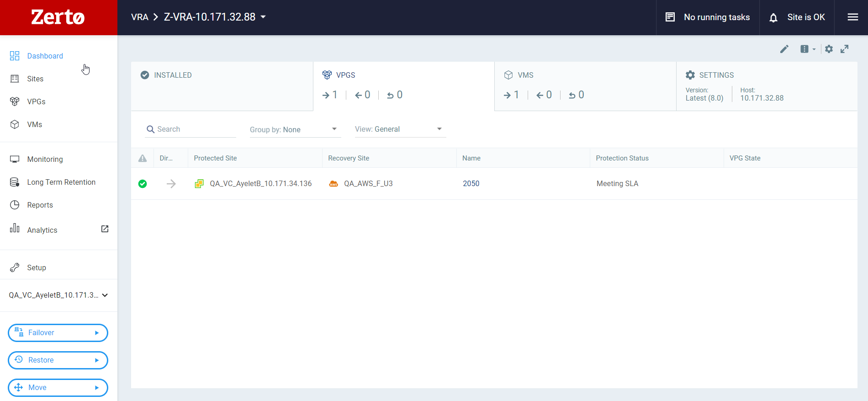Click into the Search field
868x401 pixels.
point(191,129)
